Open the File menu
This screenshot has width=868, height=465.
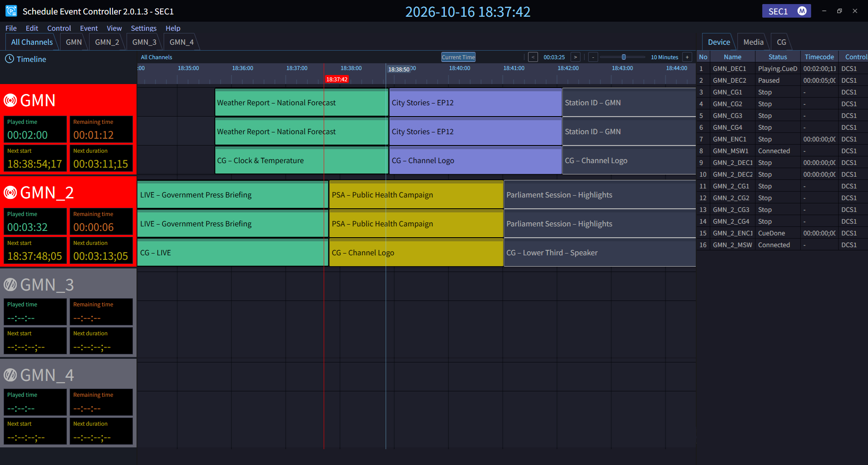(x=11, y=28)
